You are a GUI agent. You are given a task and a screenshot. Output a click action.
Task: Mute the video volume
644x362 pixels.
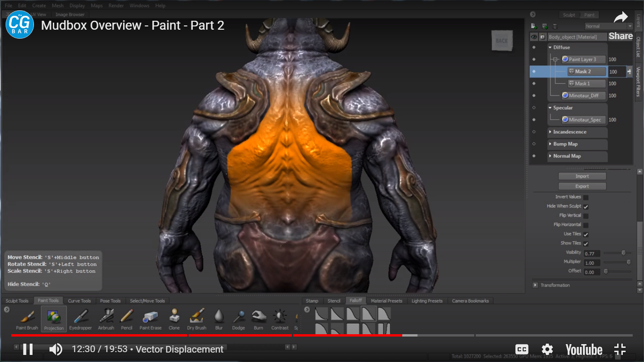pyautogui.click(x=56, y=349)
